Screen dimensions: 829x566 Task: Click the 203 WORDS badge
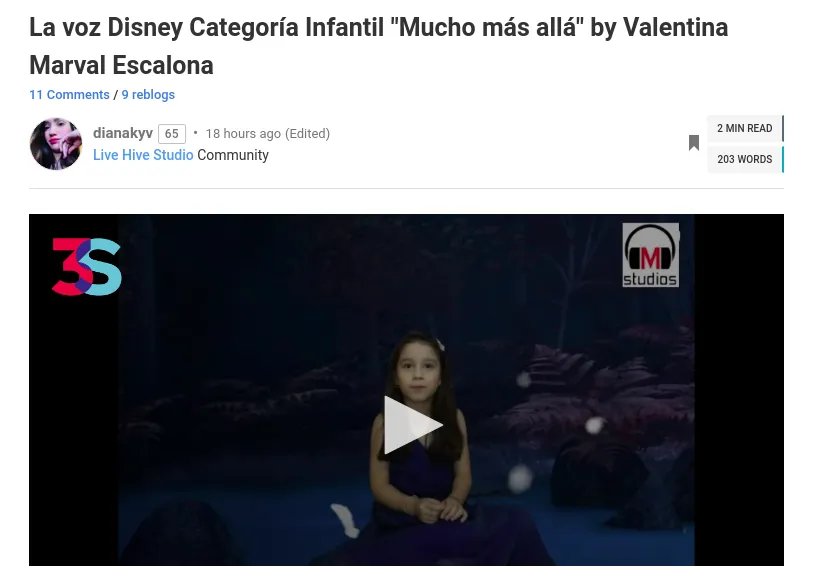tap(744, 159)
